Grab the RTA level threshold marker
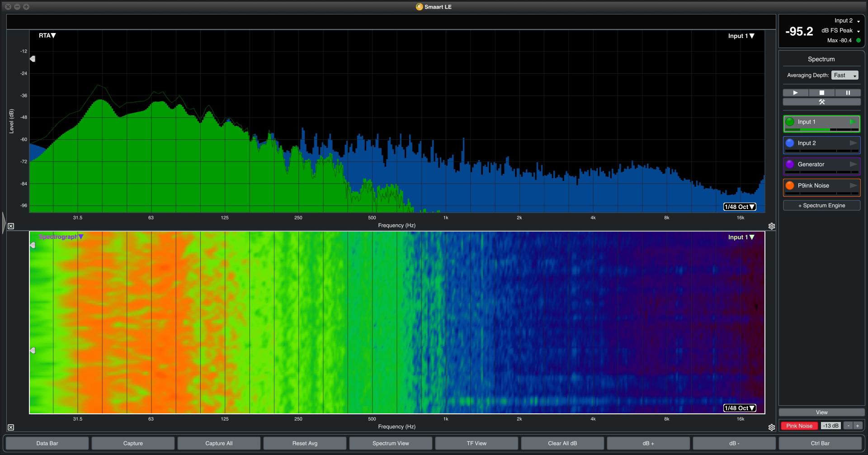 click(33, 59)
